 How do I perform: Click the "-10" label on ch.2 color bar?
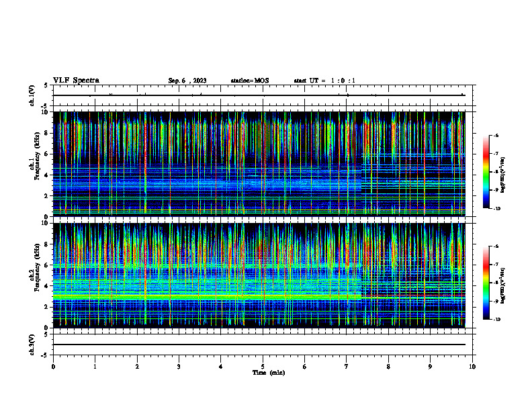496,320
